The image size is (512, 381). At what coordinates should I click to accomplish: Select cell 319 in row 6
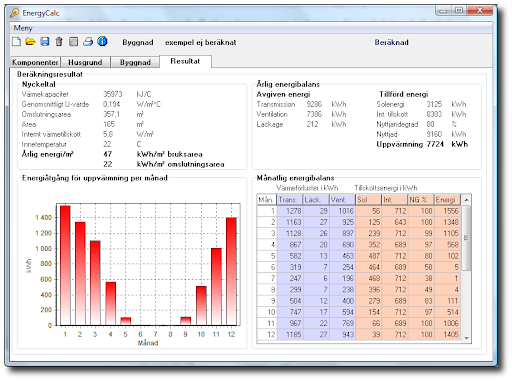[x=290, y=267]
